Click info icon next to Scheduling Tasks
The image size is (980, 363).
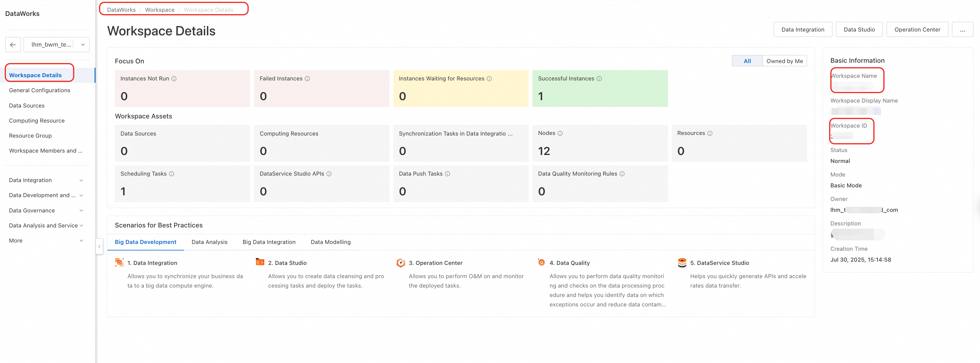pyautogui.click(x=171, y=174)
